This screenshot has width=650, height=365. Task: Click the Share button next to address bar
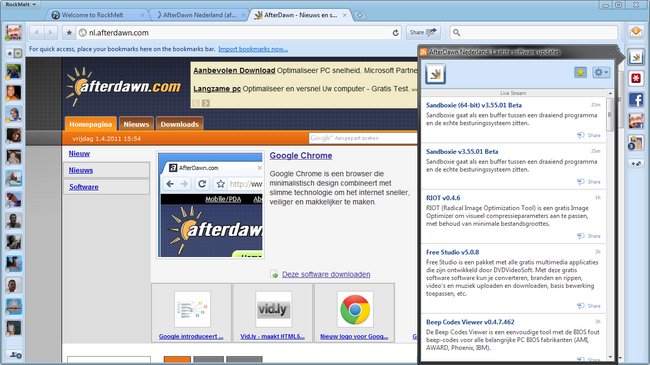[423, 32]
